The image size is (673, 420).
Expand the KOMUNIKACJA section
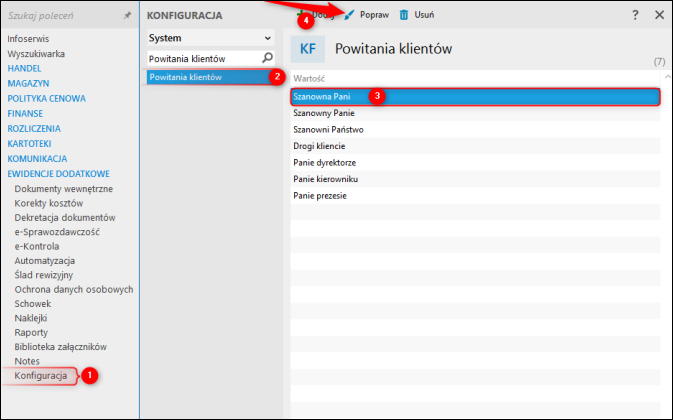pos(37,159)
